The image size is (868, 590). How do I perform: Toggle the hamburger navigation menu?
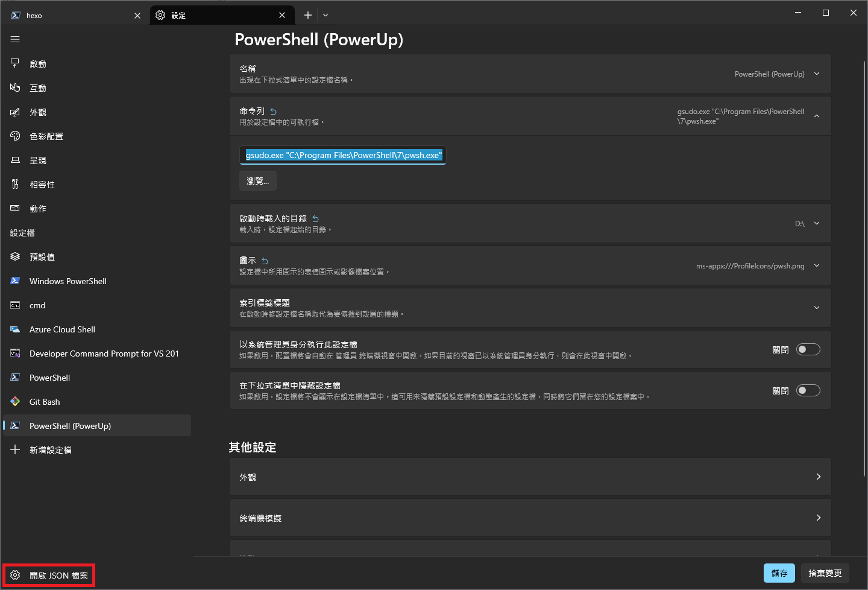pyautogui.click(x=15, y=39)
